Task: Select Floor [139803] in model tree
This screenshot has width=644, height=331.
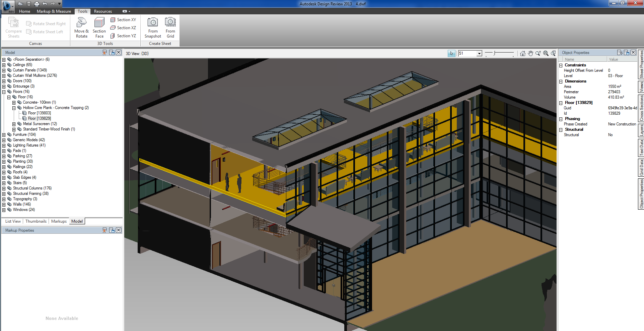Action: click(x=39, y=113)
